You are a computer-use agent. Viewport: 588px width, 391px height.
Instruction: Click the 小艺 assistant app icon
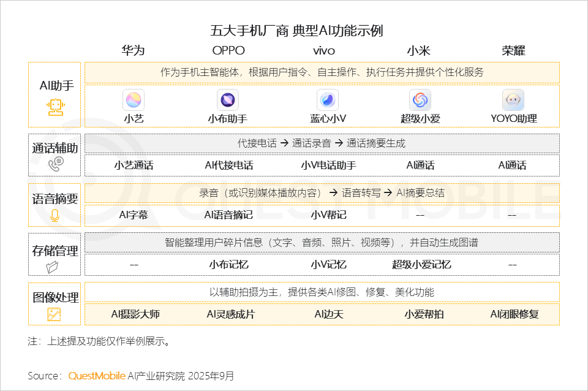coord(134,100)
